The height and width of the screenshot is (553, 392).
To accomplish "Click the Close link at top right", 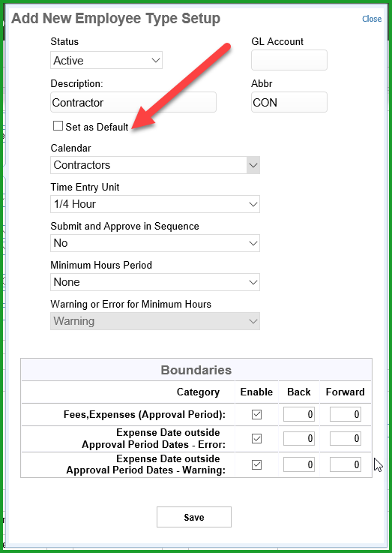I will (372, 19).
